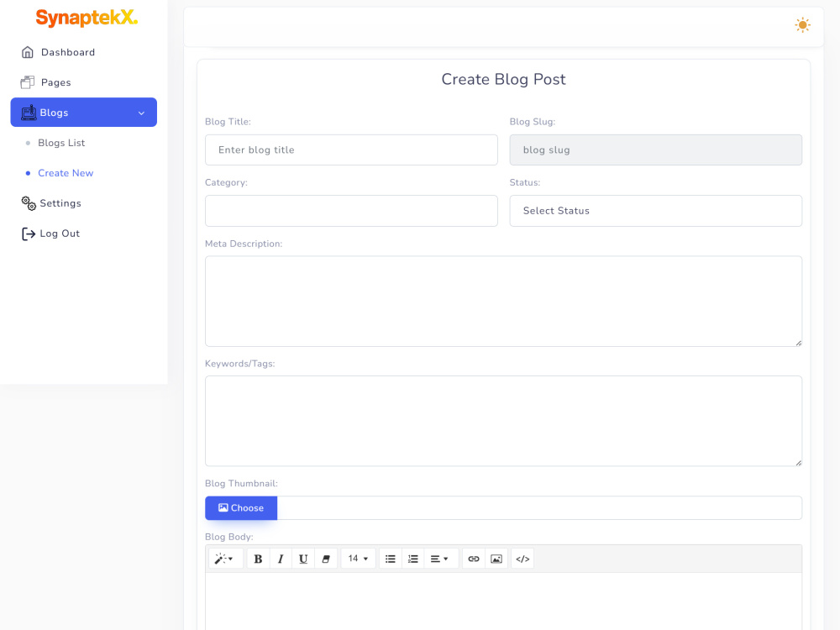Toggle the light/dark theme sun icon
The height and width of the screenshot is (630, 840).
point(802,25)
